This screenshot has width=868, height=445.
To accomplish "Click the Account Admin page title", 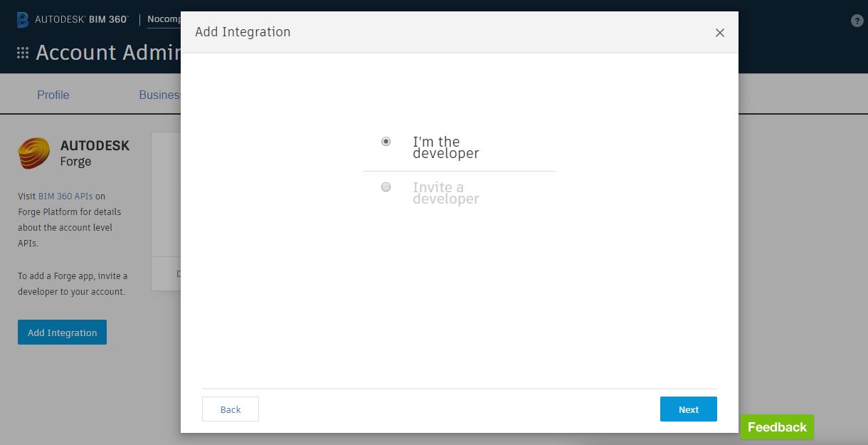I will click(107, 53).
